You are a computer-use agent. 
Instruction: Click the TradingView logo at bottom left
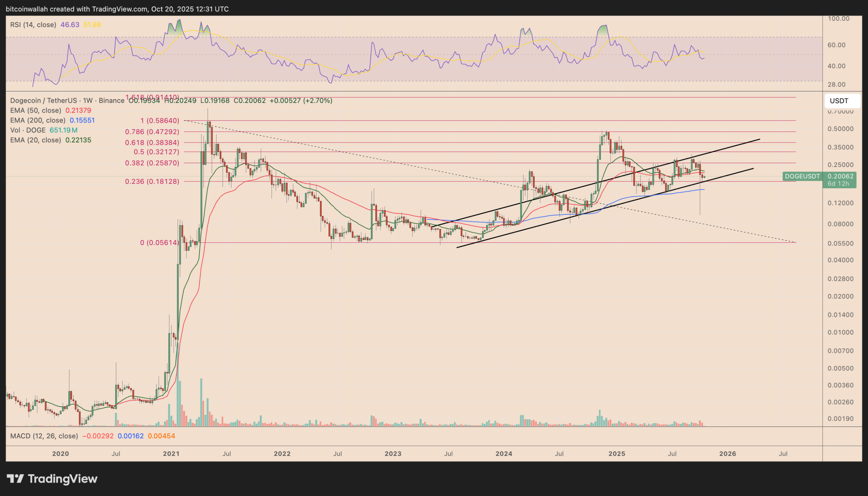click(52, 479)
